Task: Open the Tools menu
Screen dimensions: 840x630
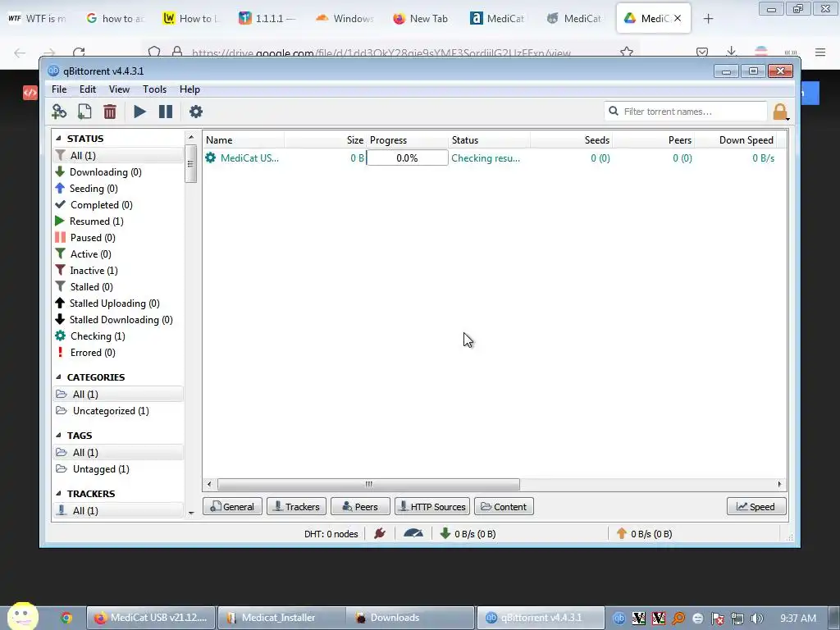Action: (154, 89)
